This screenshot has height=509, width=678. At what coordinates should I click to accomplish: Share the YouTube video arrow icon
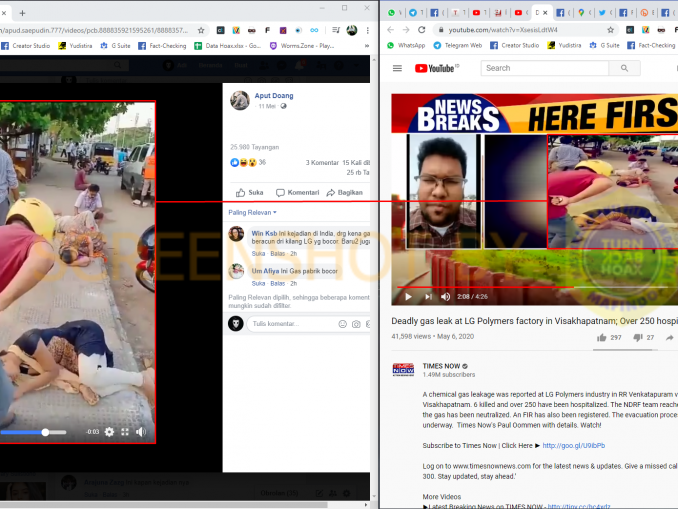(669, 337)
